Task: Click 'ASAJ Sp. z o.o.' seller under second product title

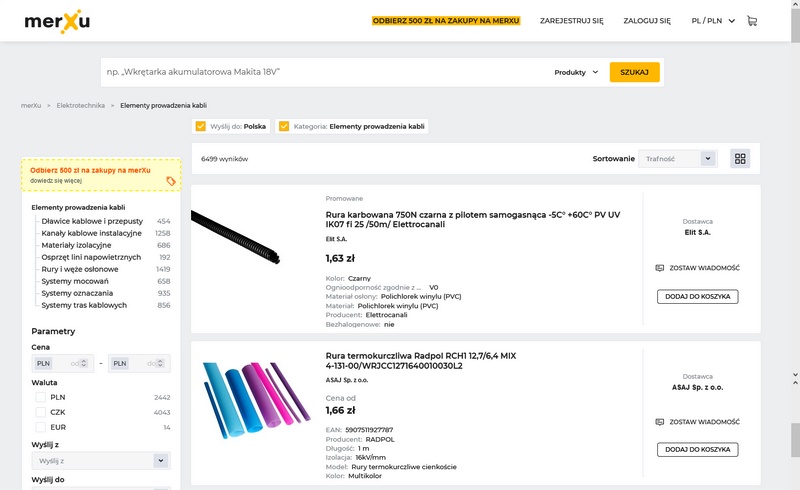Action: coord(347,380)
